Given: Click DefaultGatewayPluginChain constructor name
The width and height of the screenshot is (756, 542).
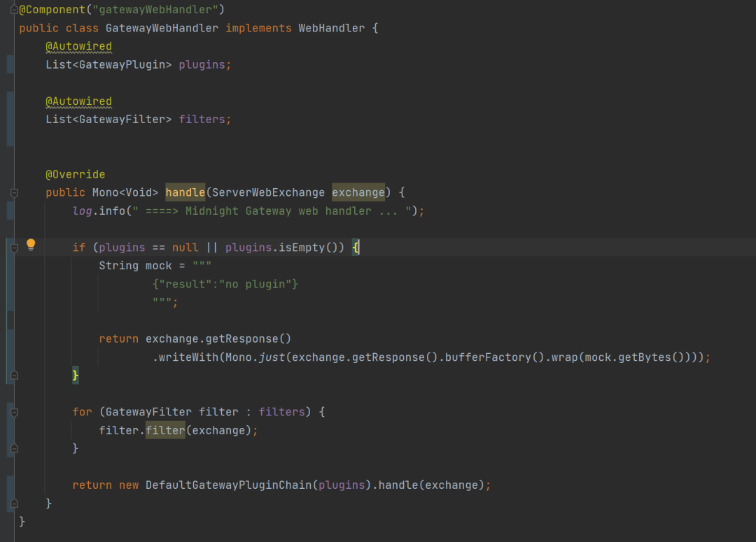Looking at the screenshot, I should click(228, 485).
